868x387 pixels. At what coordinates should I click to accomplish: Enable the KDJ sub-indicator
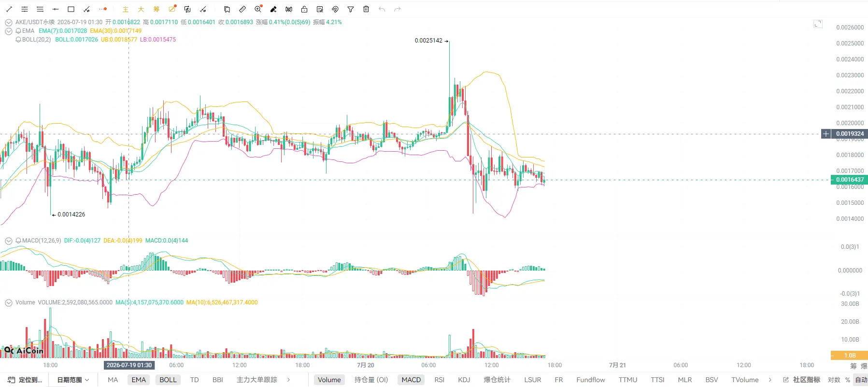tap(464, 380)
